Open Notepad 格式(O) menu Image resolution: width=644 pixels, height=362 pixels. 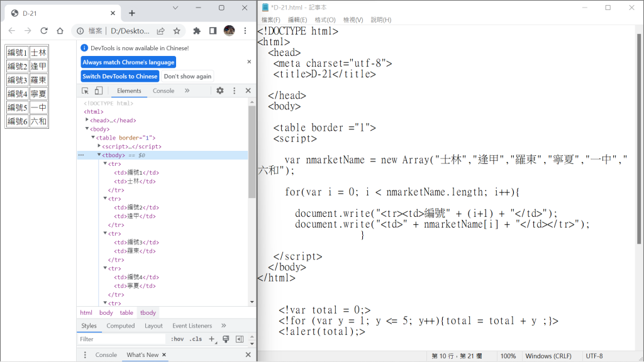[325, 19]
